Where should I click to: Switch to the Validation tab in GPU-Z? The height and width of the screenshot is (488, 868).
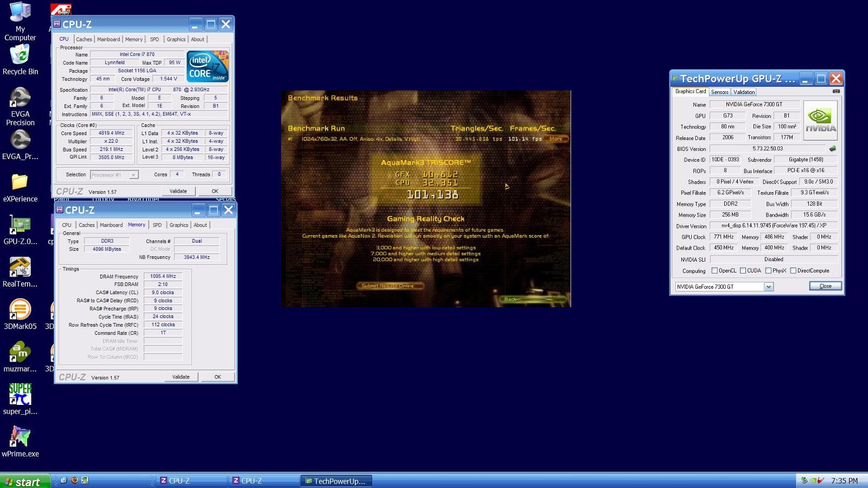click(x=744, y=92)
